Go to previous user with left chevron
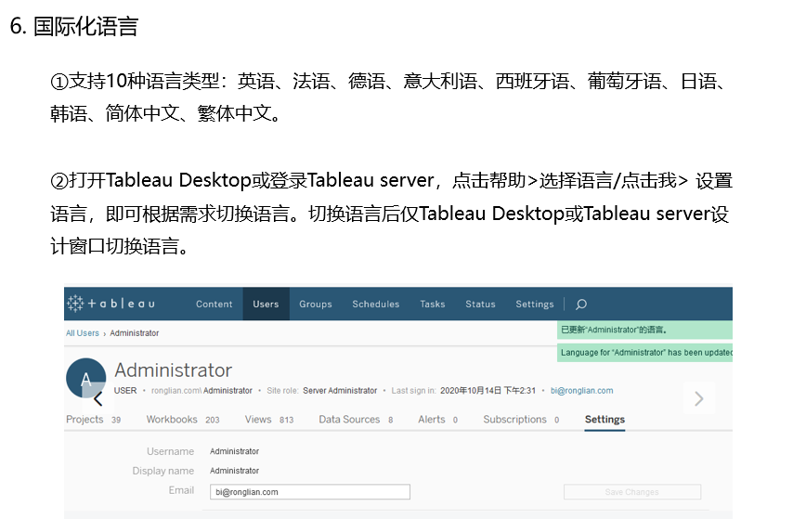 pyautogui.click(x=98, y=399)
